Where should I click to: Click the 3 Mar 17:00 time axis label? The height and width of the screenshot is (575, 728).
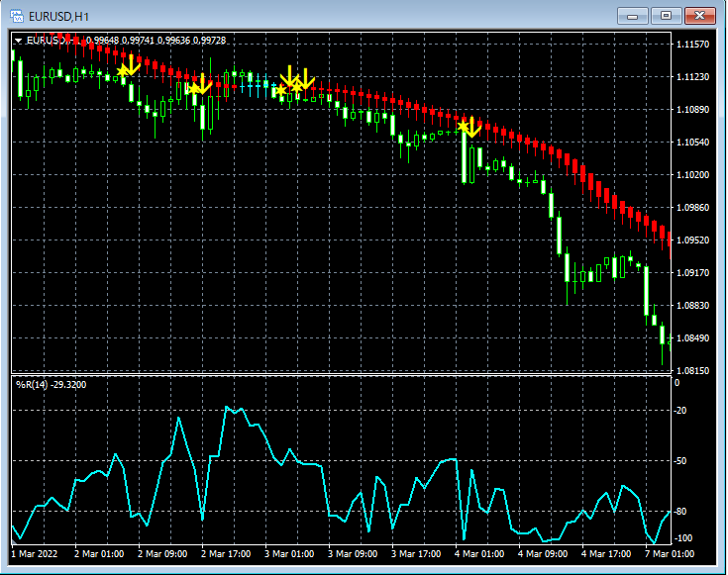click(416, 554)
